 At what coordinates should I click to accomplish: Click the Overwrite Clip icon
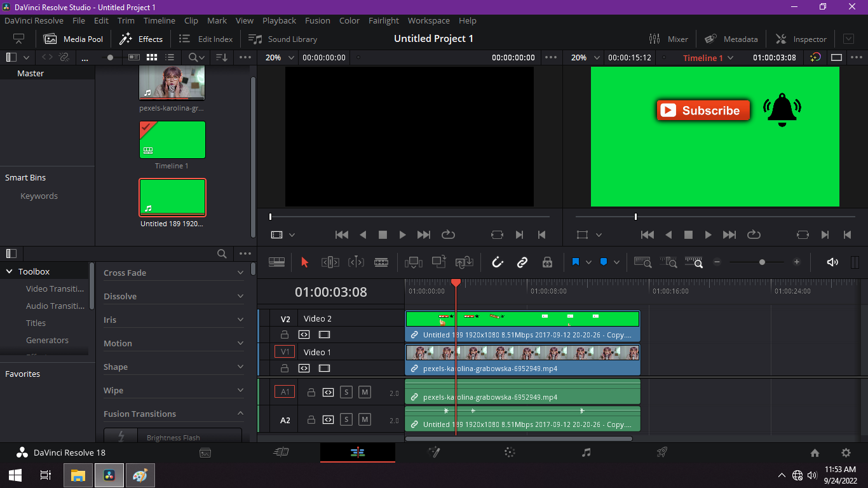pos(438,262)
